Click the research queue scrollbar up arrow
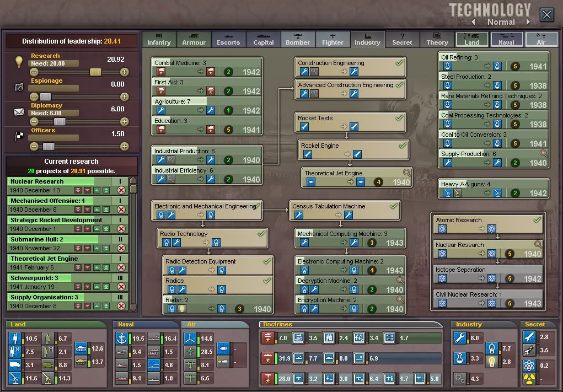The height and width of the screenshot is (392, 563). 133,180
